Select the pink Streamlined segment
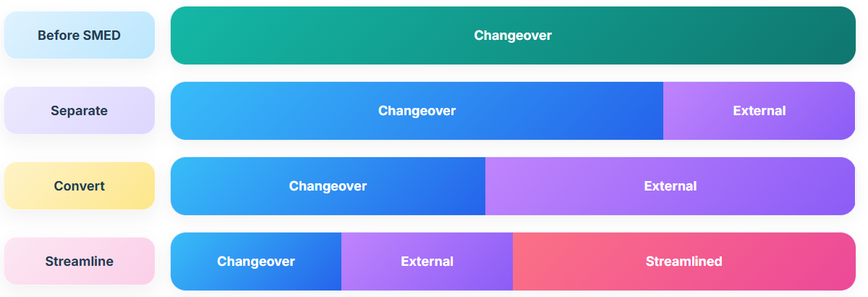Image resolution: width=868 pixels, height=297 pixels. pyautogui.click(x=684, y=262)
